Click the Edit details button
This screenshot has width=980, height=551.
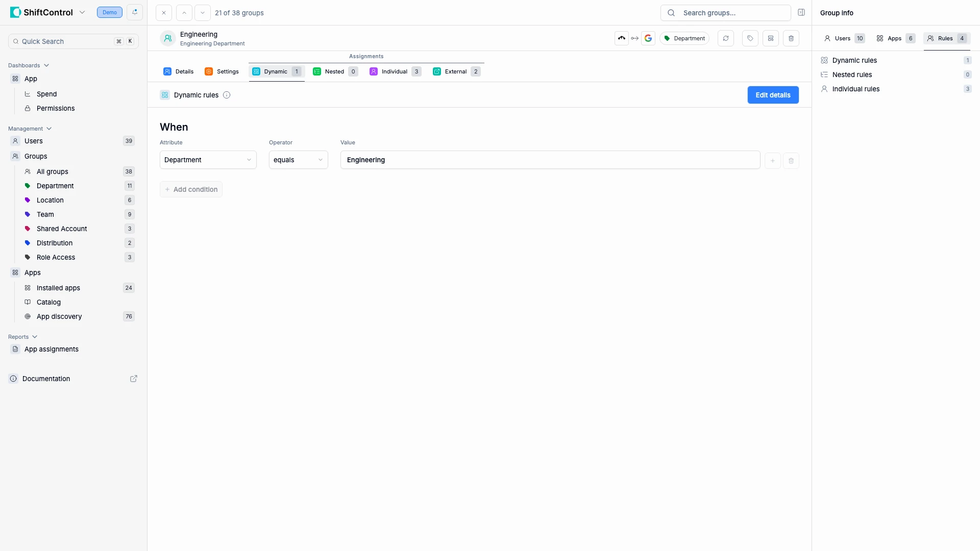773,95
